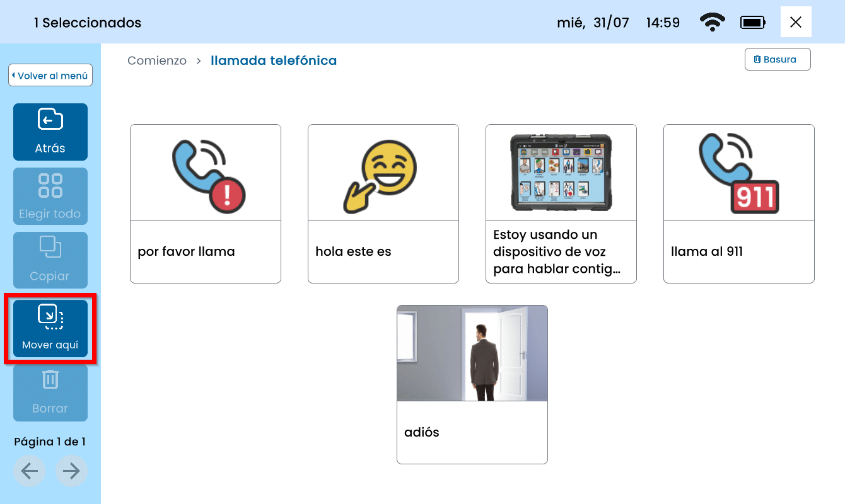Go to previous page arrow
Image resolution: width=845 pixels, height=504 pixels.
click(30, 471)
